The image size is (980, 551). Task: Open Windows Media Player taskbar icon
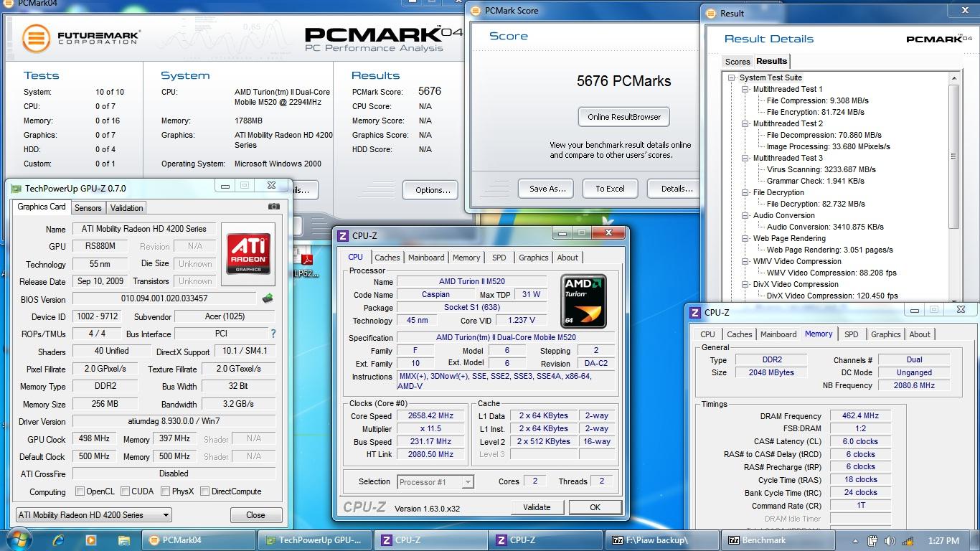pos(91,540)
